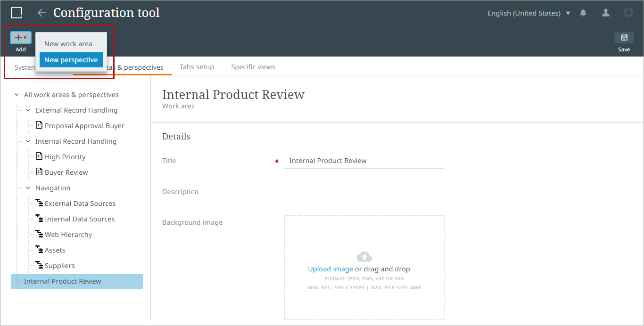This screenshot has height=326, width=644.
Task: Collapse the External Record Handling node
Action: (28, 110)
